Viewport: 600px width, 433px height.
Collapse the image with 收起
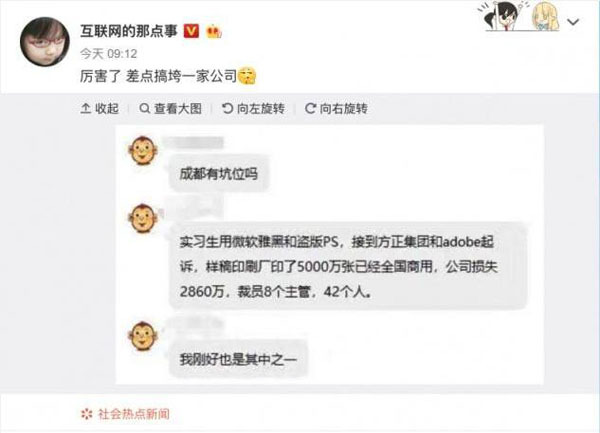pyautogui.click(x=99, y=109)
